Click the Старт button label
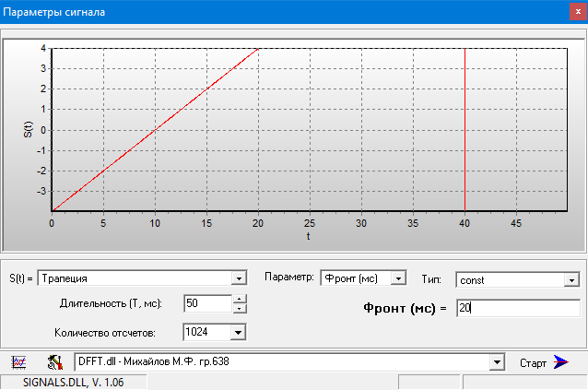588x390 pixels. pos(533,363)
